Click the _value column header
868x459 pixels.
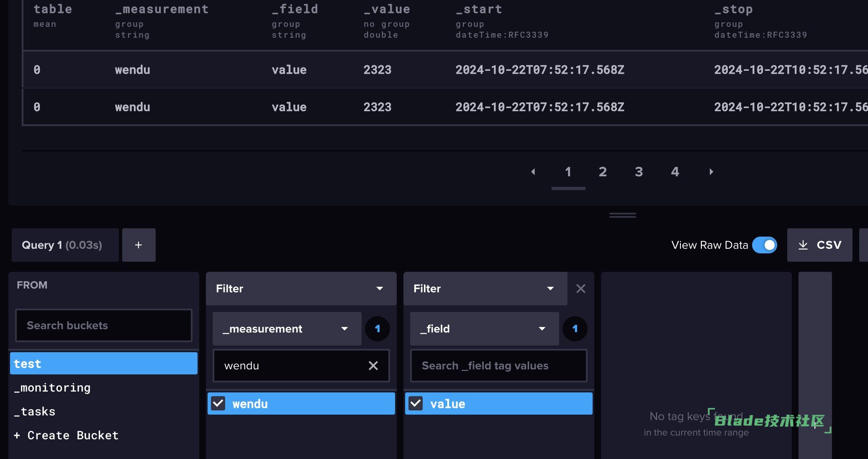coord(387,9)
